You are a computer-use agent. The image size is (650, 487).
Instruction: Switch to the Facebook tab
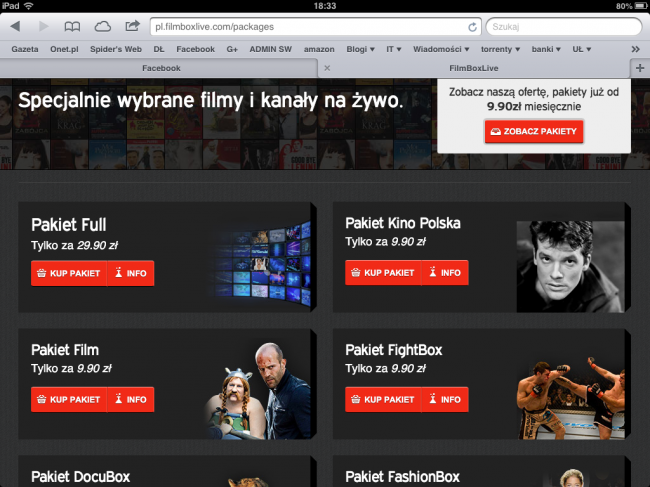[161, 68]
